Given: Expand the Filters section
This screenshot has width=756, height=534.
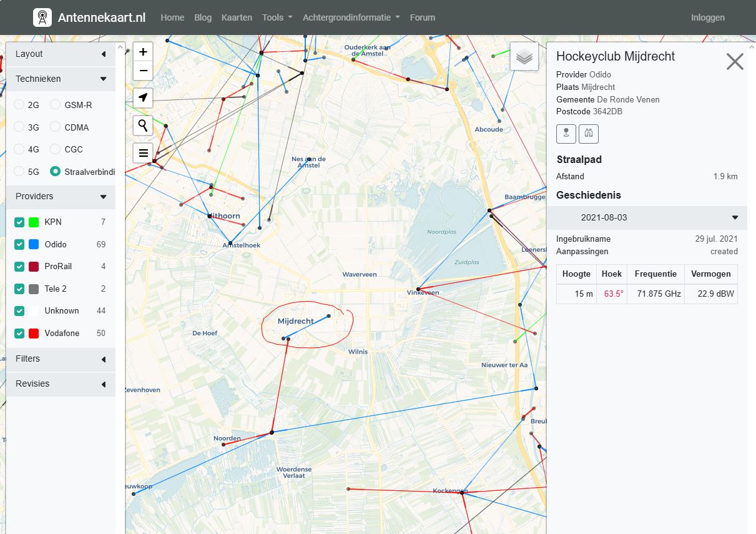Looking at the screenshot, I should coord(61,358).
